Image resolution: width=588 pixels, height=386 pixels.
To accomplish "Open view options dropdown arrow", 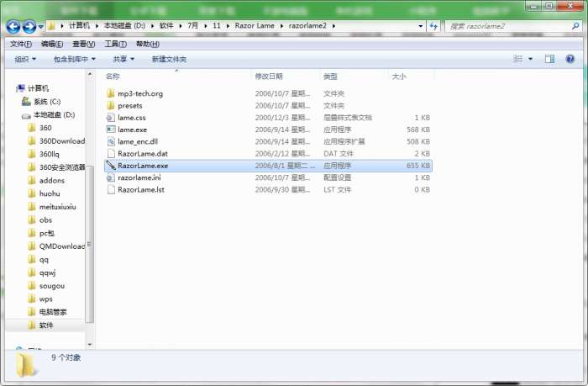I will (x=530, y=59).
